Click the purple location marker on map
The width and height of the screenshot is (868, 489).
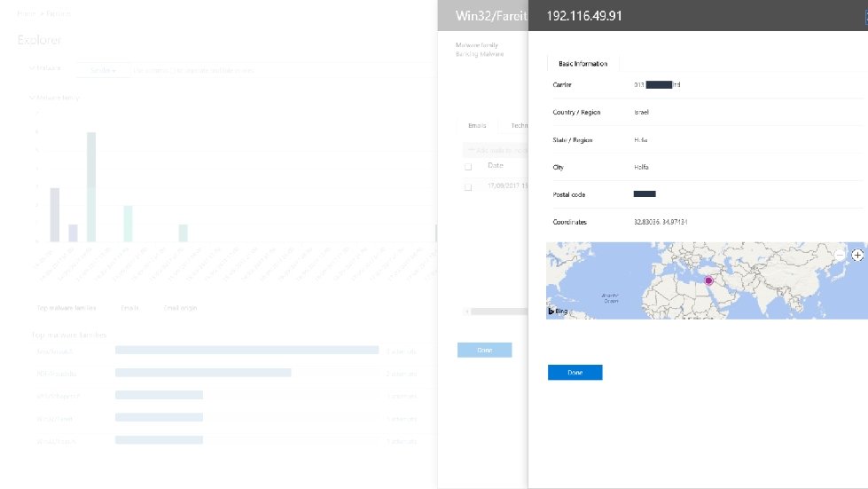point(708,280)
